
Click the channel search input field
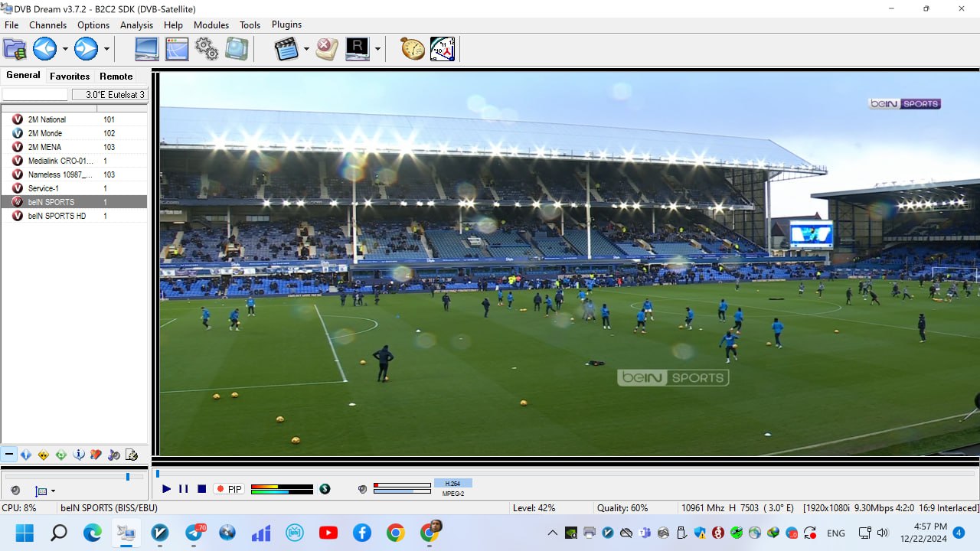35,94
